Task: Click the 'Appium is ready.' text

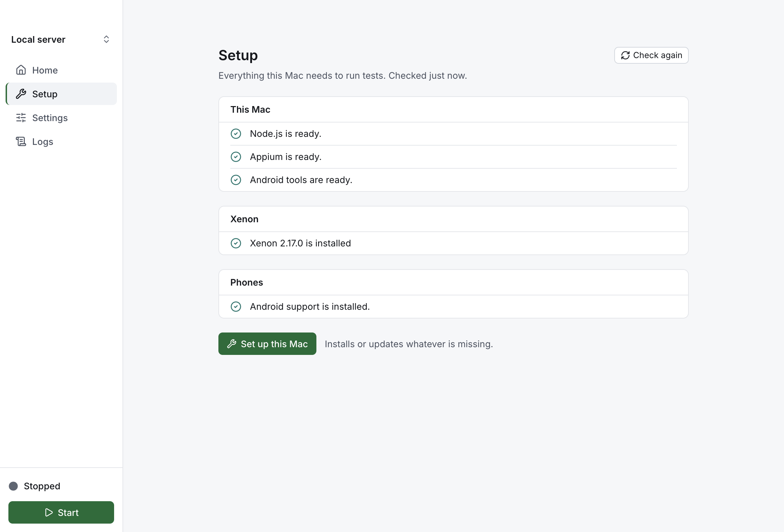Action: [286, 157]
